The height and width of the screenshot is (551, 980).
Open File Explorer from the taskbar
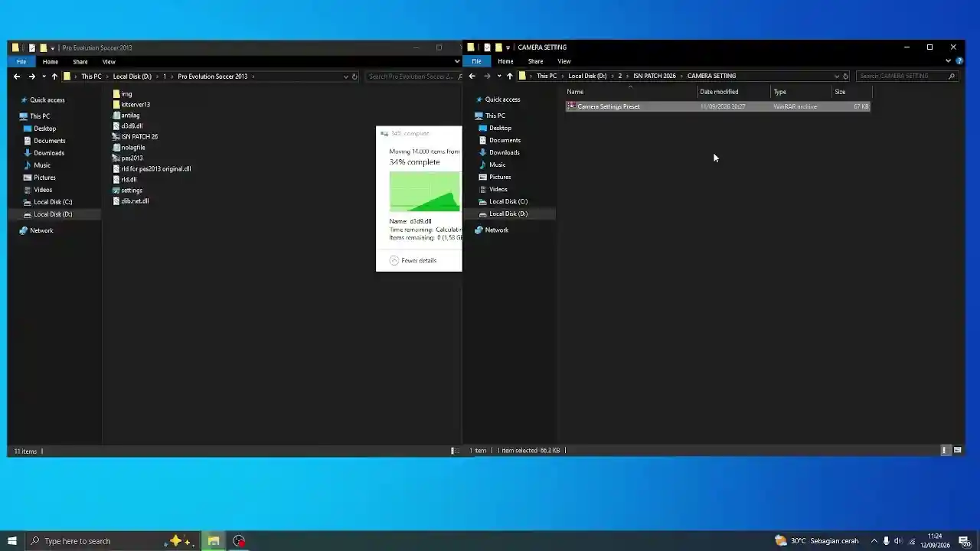coord(214,541)
